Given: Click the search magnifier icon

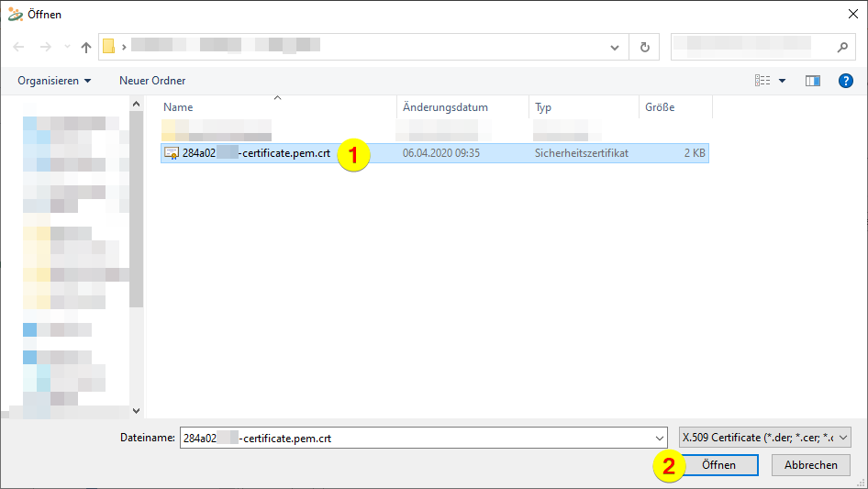Looking at the screenshot, I should (x=842, y=47).
